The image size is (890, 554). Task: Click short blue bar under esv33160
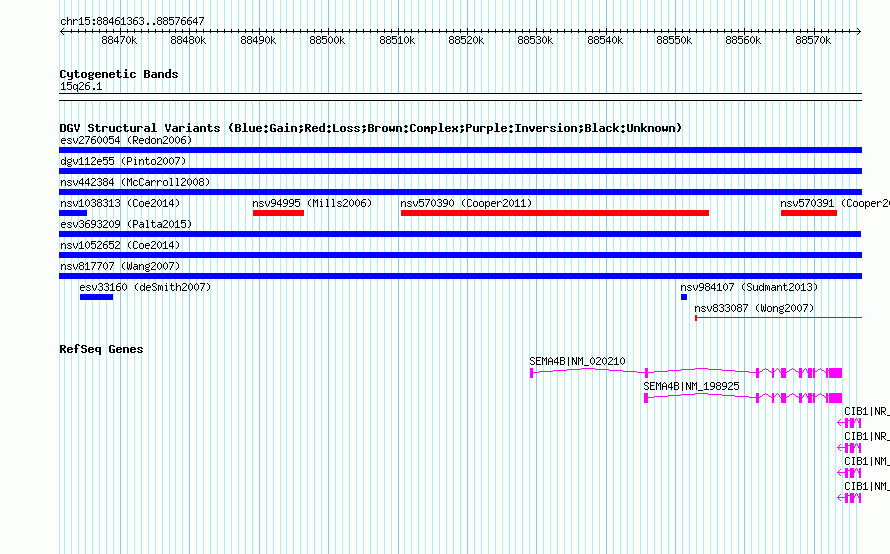96,297
